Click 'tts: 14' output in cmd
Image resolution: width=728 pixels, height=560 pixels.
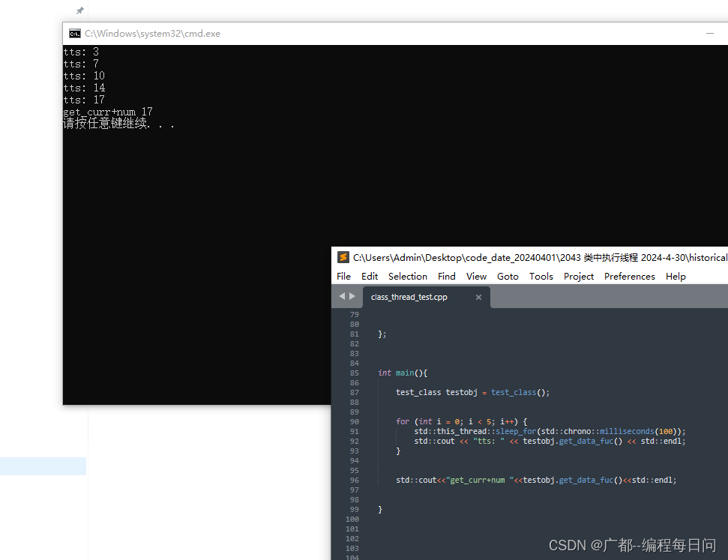pyautogui.click(x=84, y=88)
